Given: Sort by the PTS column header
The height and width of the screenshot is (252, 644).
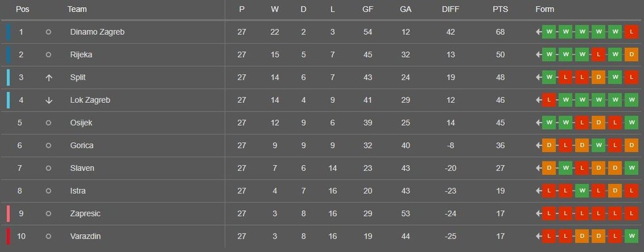Looking at the screenshot, I should tap(500, 9).
